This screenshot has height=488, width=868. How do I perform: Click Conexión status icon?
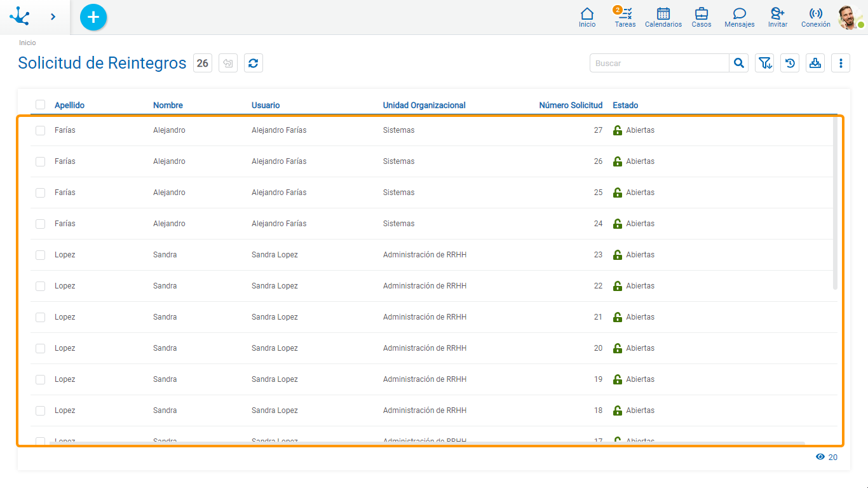[x=816, y=17]
